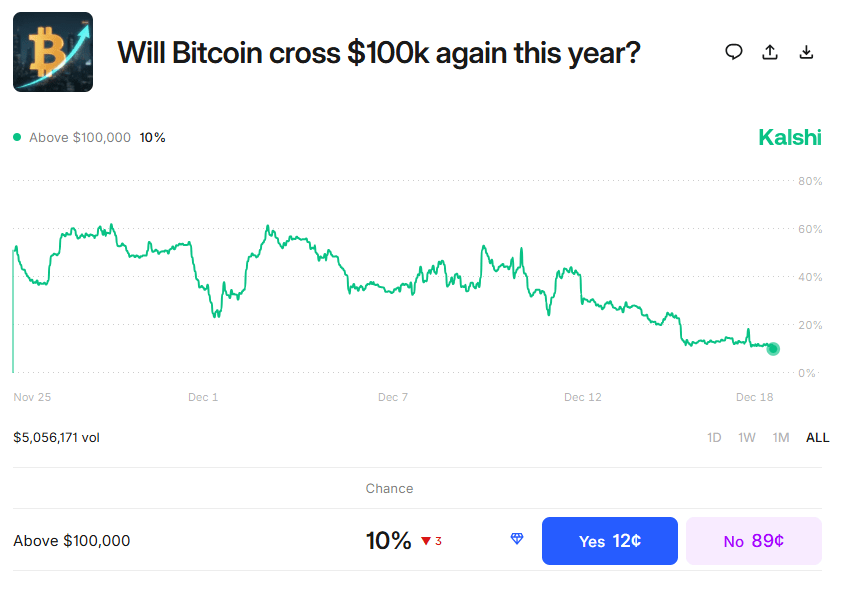
Task: Buy Yes at 12¢
Action: click(x=609, y=541)
